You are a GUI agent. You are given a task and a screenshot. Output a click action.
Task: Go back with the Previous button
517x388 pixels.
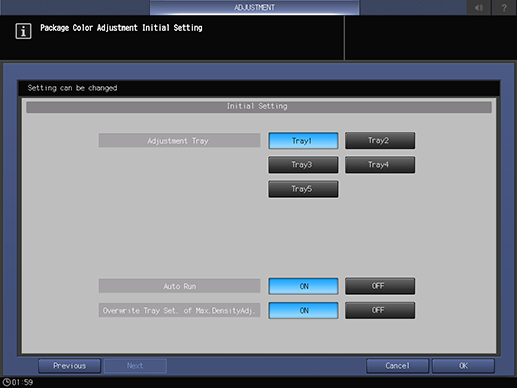(x=69, y=366)
